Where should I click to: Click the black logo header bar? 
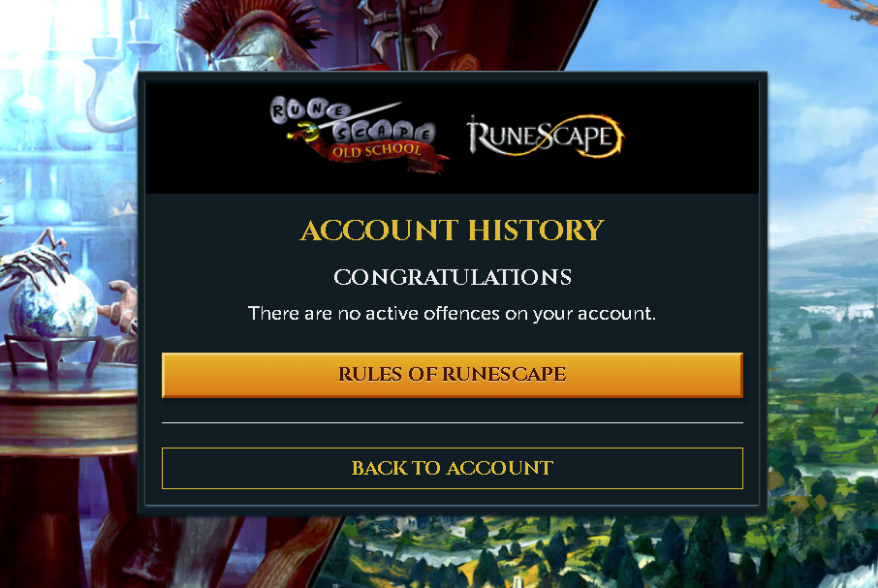(x=453, y=137)
